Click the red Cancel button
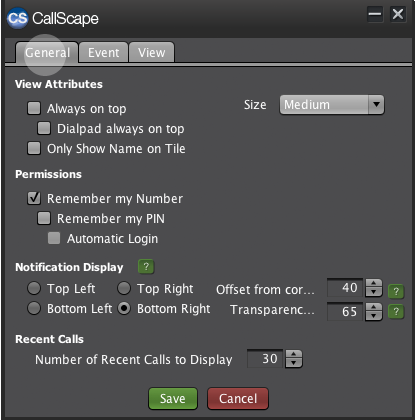415x420 pixels. pos(238,398)
